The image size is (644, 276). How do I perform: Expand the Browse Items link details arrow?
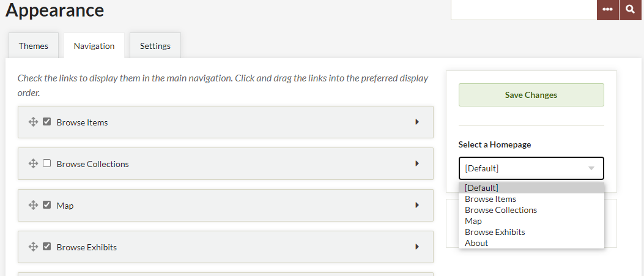pos(417,122)
